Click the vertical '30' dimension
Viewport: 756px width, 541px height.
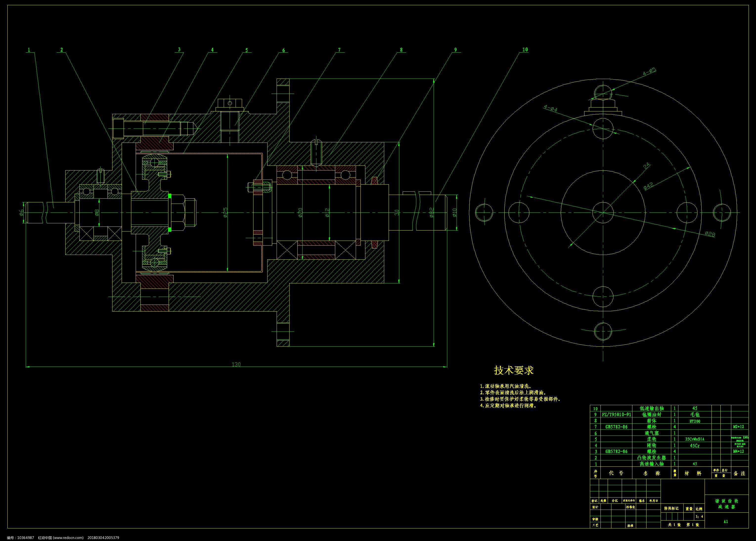[397, 212]
